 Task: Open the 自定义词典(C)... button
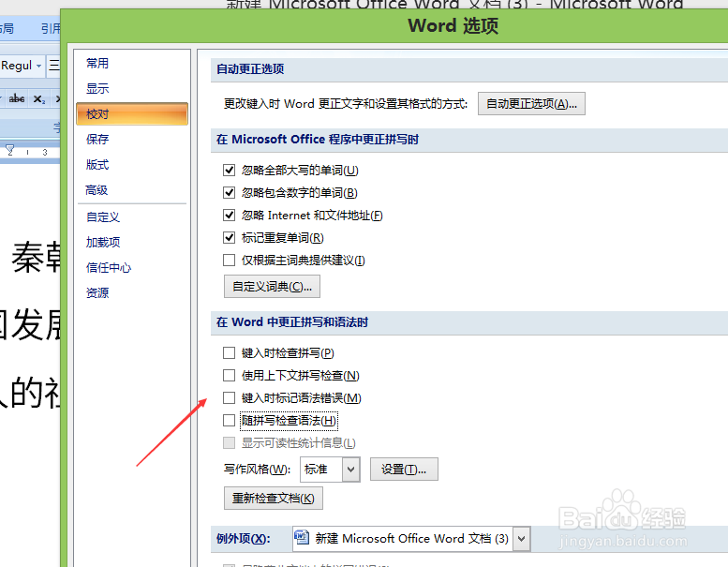click(x=272, y=287)
